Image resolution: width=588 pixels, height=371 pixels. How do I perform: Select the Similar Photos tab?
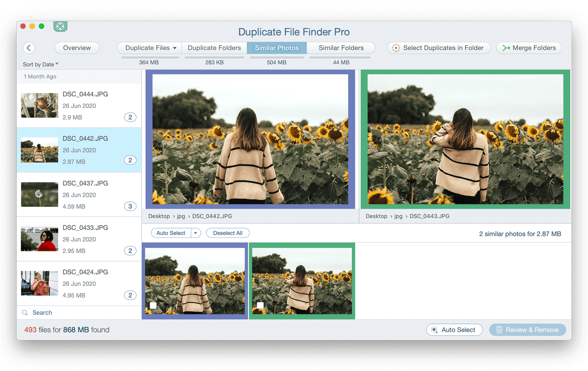pyautogui.click(x=277, y=48)
